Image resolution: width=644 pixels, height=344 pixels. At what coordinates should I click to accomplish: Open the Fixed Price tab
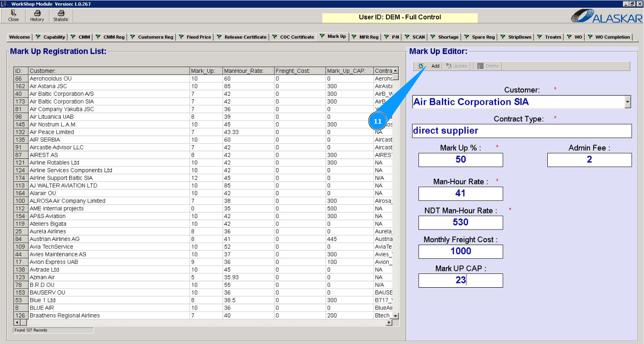[195, 37]
